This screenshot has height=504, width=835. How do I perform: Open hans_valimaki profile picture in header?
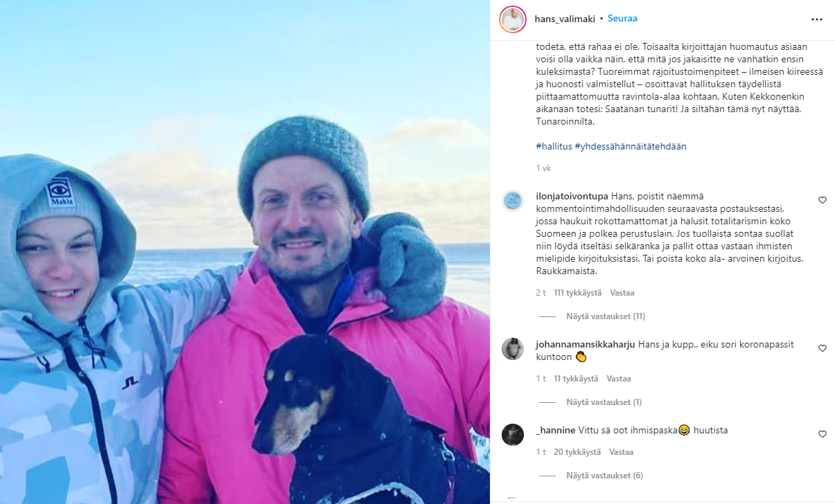[513, 19]
